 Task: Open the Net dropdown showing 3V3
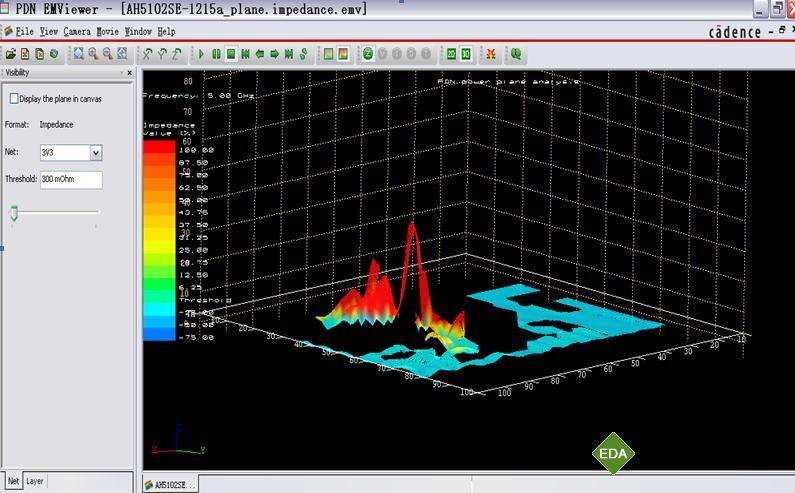96,153
